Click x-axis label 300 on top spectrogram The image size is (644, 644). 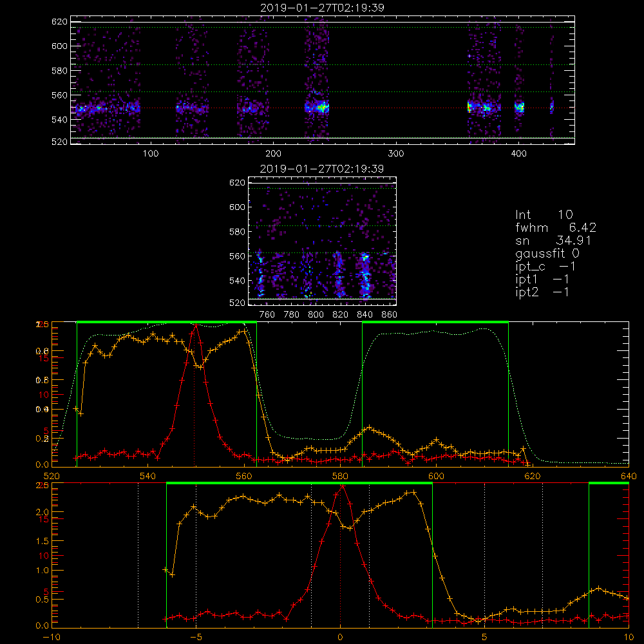pos(396,154)
